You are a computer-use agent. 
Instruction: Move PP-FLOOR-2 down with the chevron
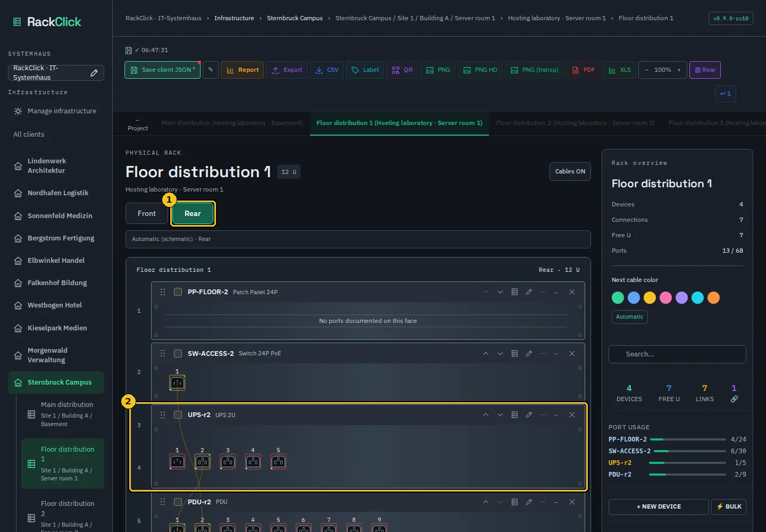pos(500,292)
